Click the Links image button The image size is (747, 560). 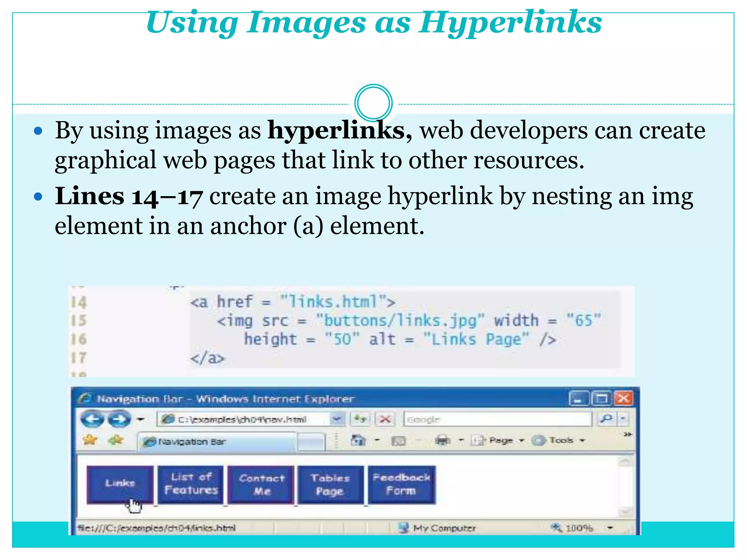[x=120, y=484]
